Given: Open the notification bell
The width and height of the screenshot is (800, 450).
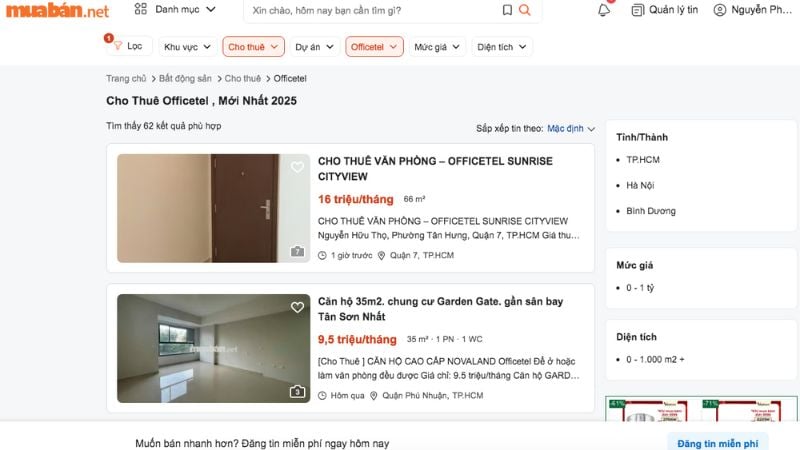Looking at the screenshot, I should click(604, 10).
